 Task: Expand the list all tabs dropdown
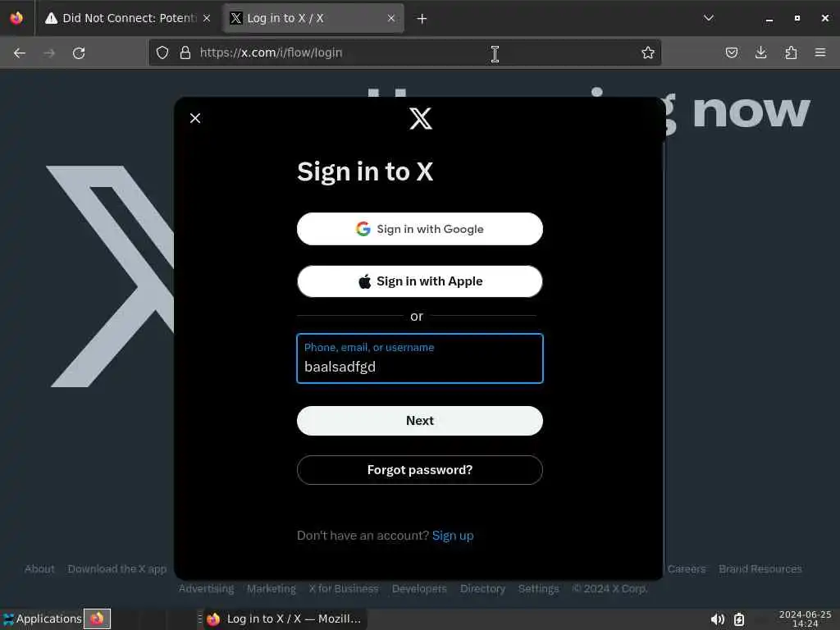click(708, 18)
